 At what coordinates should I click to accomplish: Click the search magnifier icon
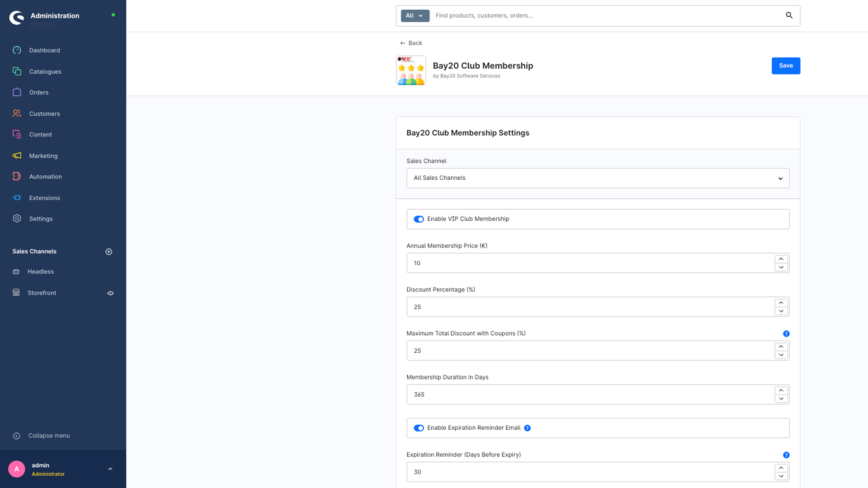789,15
